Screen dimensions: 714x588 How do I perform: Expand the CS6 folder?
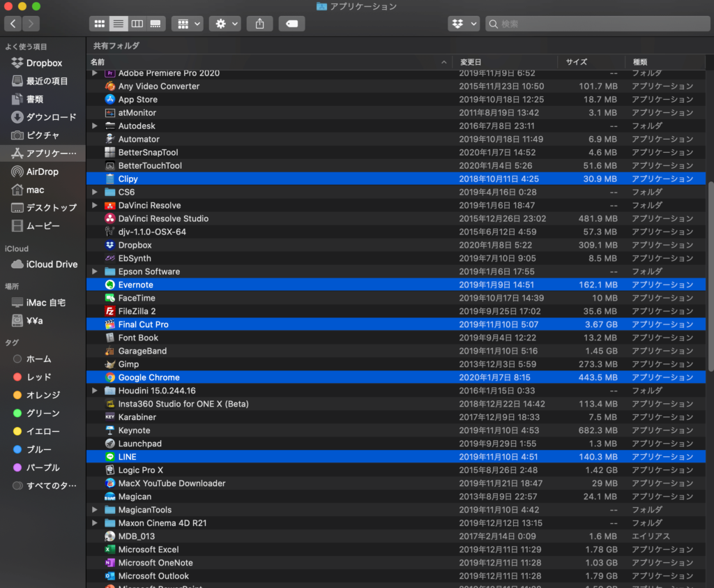[x=94, y=193]
